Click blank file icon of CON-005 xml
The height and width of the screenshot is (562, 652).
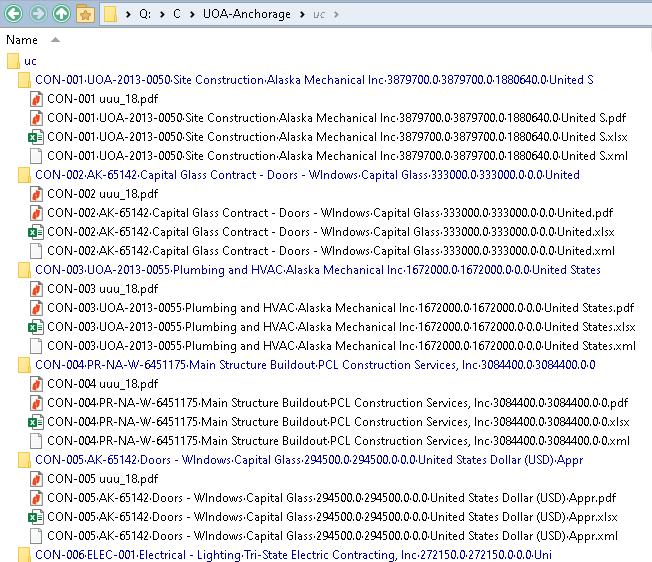click(x=36, y=536)
